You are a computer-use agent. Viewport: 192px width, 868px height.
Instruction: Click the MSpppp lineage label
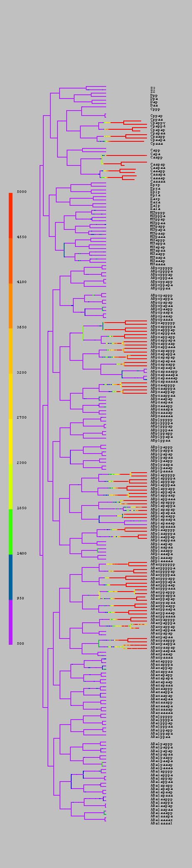[x=157, y=212]
